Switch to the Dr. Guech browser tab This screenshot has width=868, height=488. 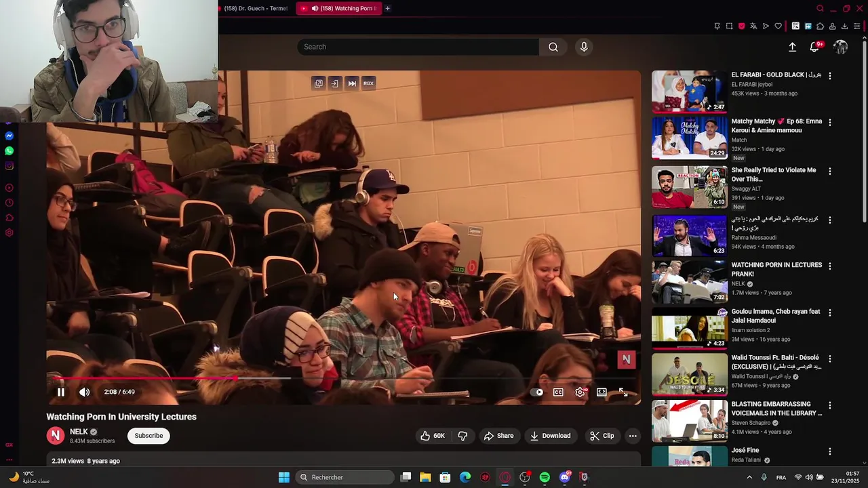click(x=257, y=8)
